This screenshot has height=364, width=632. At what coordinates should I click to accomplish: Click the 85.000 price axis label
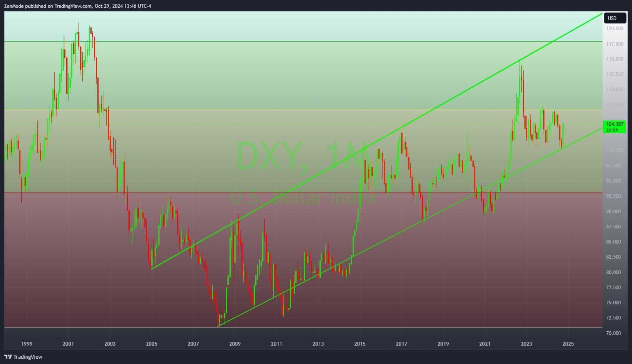click(x=614, y=242)
